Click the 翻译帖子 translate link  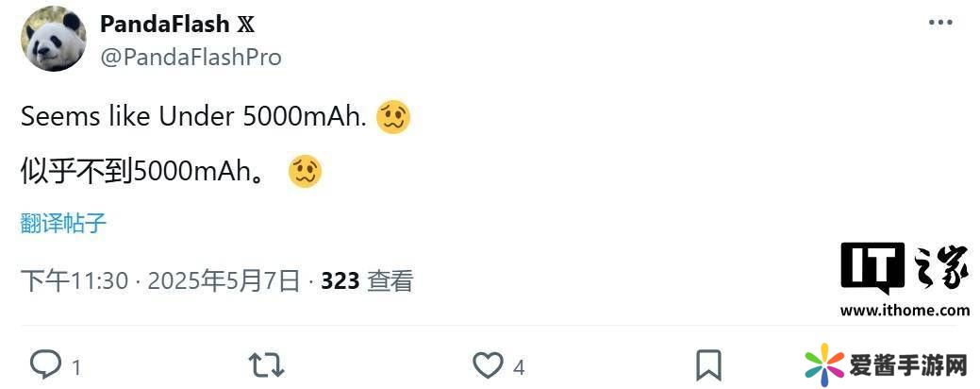(63, 224)
